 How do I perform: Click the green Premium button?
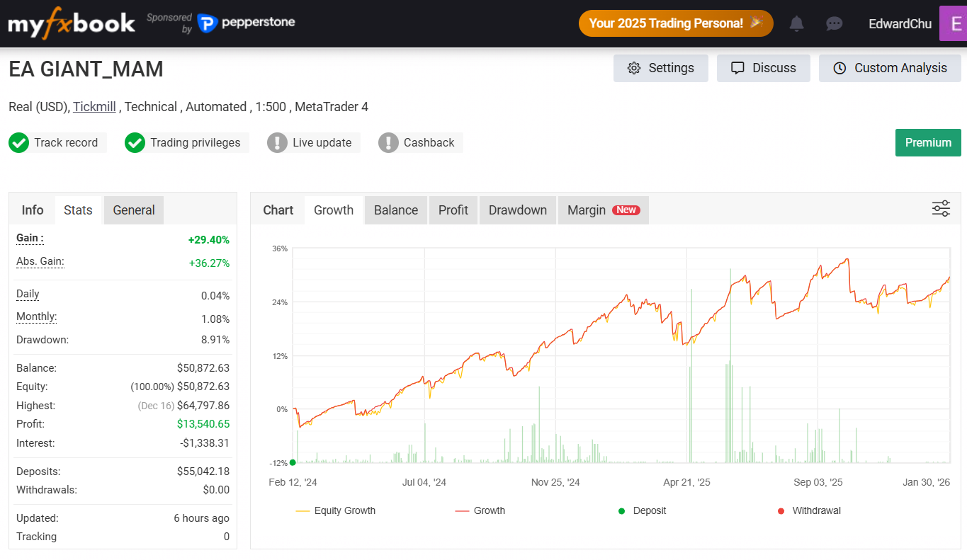click(x=927, y=142)
